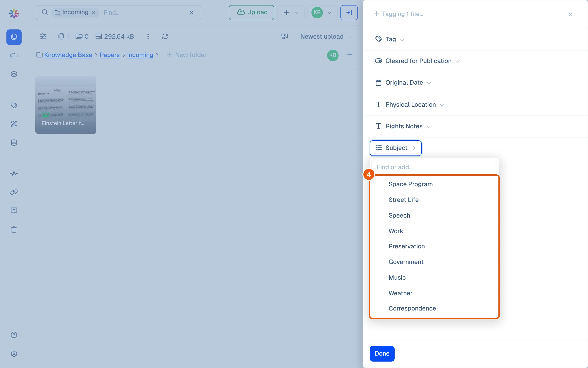Open the KB account dropdown
Image resolution: width=588 pixels, height=368 pixels.
(x=322, y=12)
